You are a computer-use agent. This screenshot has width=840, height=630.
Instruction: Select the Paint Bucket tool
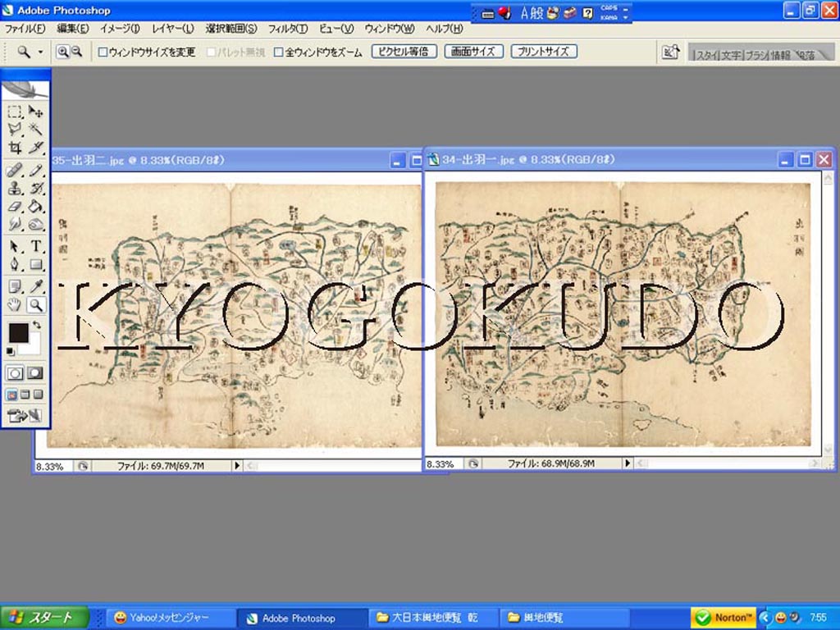pos(35,206)
